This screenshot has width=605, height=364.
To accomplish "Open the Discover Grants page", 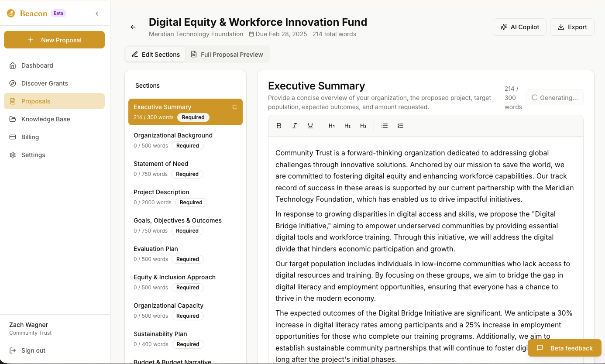I will pyautogui.click(x=44, y=83).
